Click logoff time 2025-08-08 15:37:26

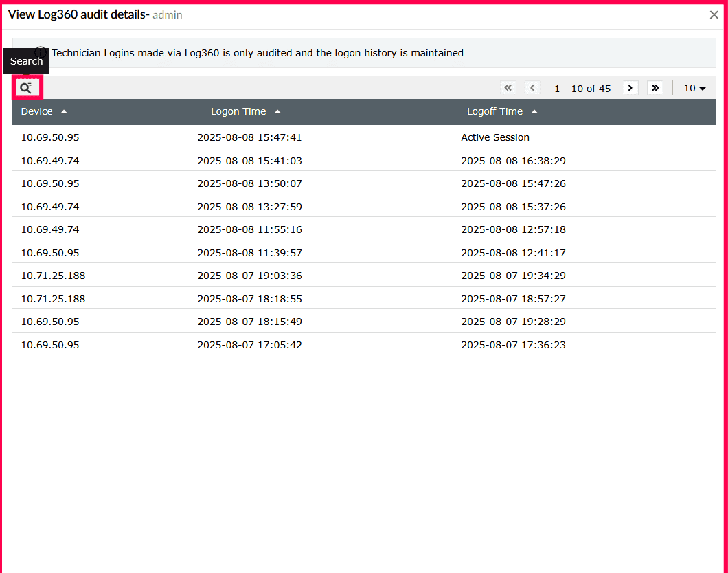[x=513, y=207]
